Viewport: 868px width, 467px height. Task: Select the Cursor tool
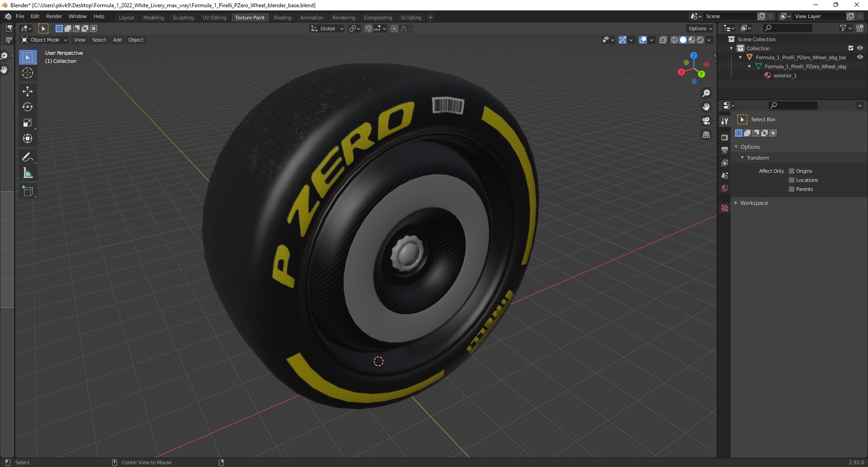[x=28, y=73]
